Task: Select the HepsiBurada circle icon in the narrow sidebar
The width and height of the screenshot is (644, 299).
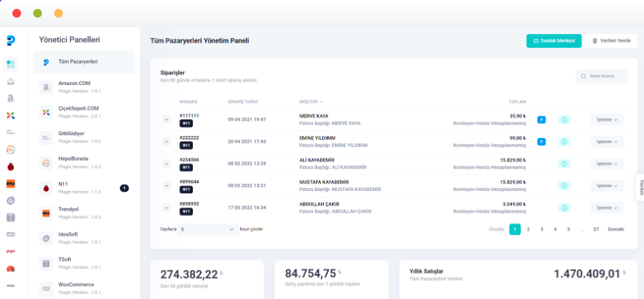Action: [10, 150]
